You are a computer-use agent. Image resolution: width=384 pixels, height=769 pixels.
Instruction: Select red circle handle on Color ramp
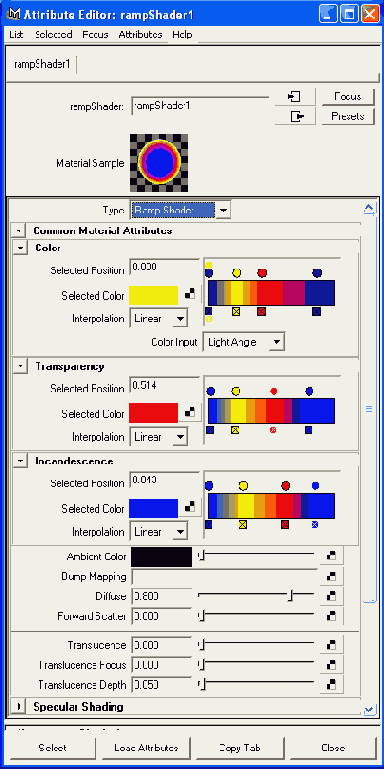coord(262,273)
